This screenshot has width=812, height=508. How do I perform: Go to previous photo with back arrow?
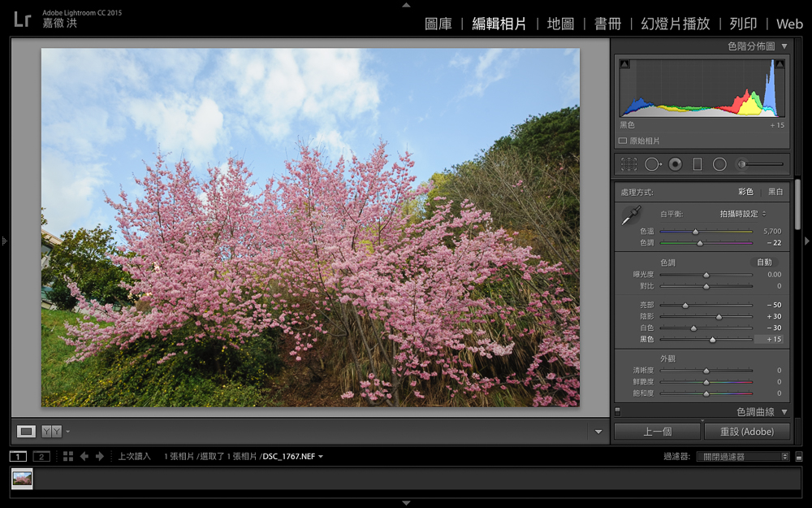pyautogui.click(x=84, y=456)
